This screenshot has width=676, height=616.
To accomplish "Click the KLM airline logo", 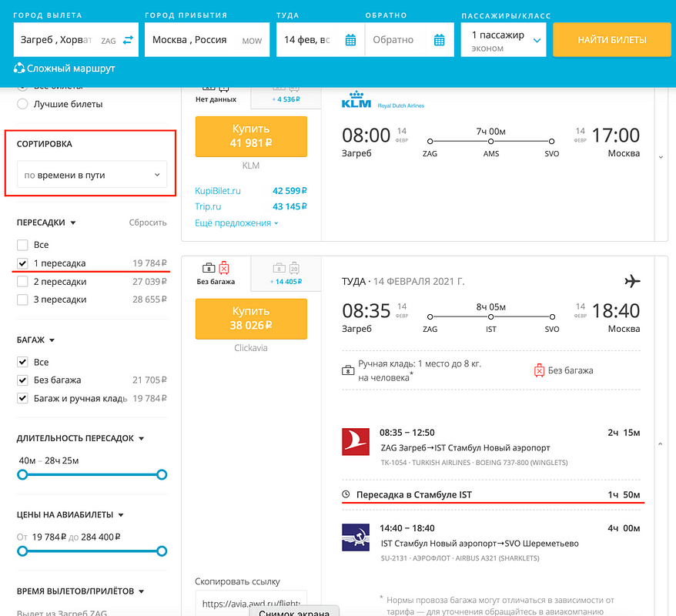I will 356,102.
